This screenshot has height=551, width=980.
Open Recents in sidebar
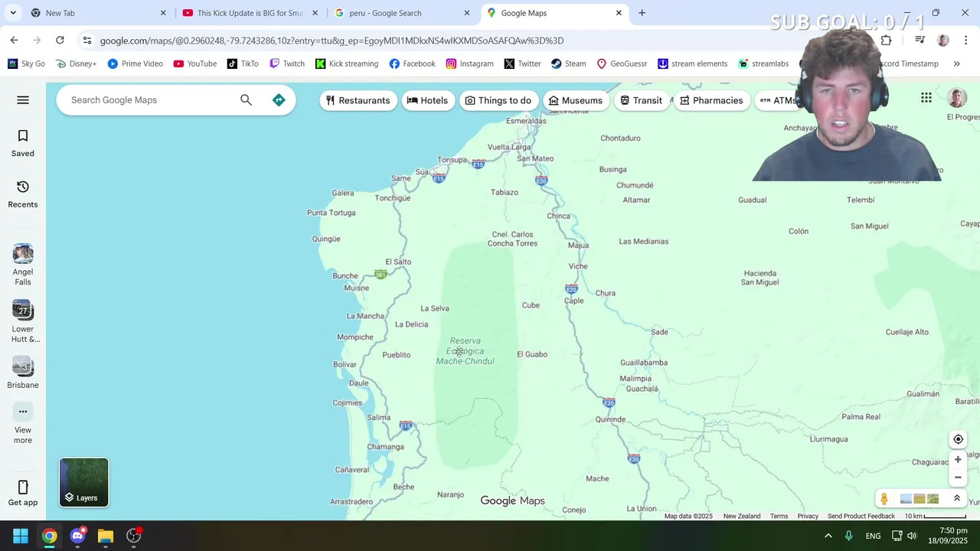tap(23, 194)
